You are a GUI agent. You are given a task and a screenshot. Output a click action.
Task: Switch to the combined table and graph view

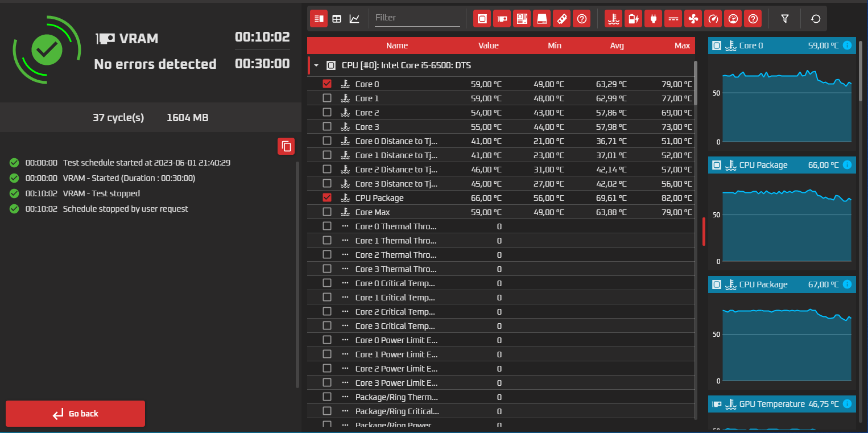tap(319, 19)
